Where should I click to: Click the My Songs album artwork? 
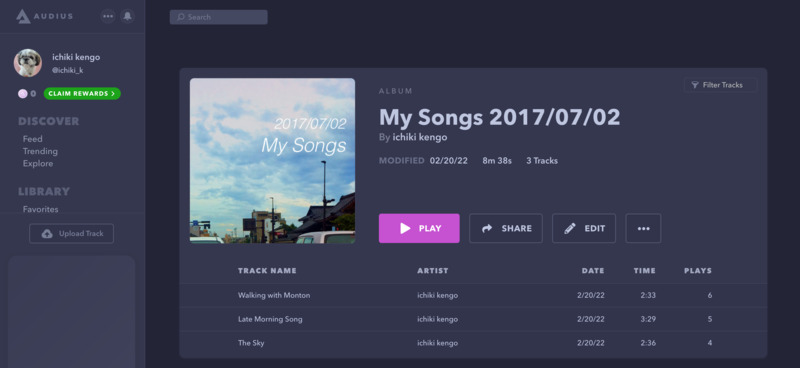272,161
